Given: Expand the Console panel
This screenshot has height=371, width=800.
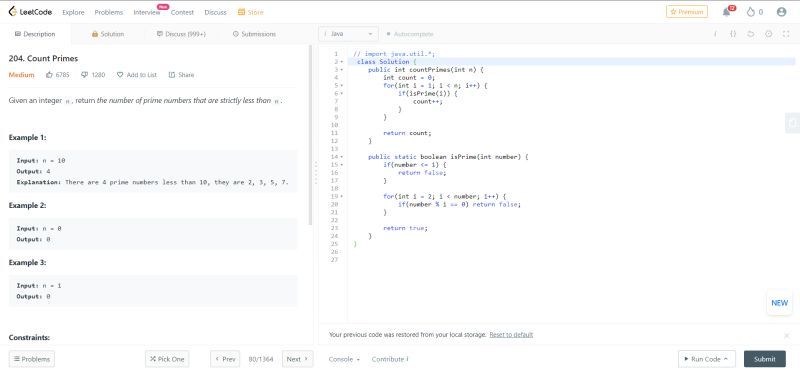Looking at the screenshot, I should pyautogui.click(x=344, y=359).
